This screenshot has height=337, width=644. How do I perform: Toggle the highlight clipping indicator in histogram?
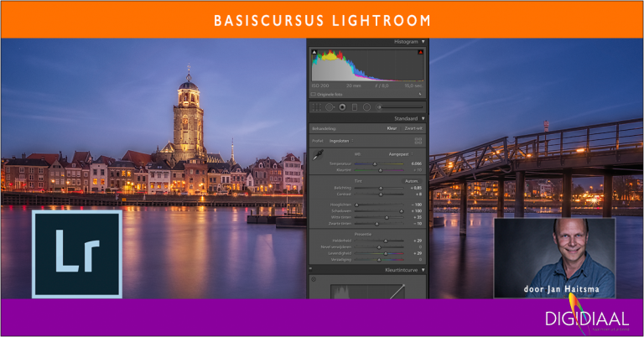point(421,52)
